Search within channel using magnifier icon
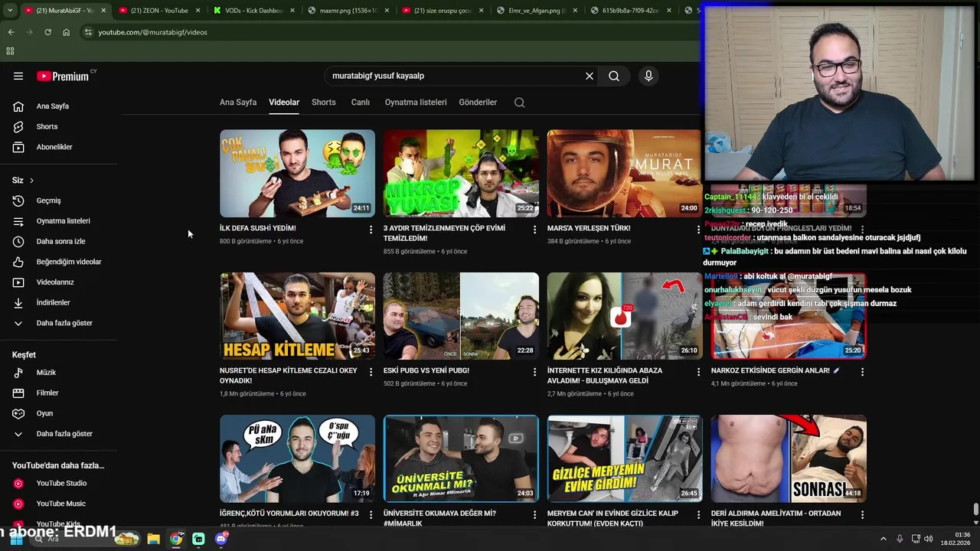The width and height of the screenshot is (980, 551). [x=520, y=103]
